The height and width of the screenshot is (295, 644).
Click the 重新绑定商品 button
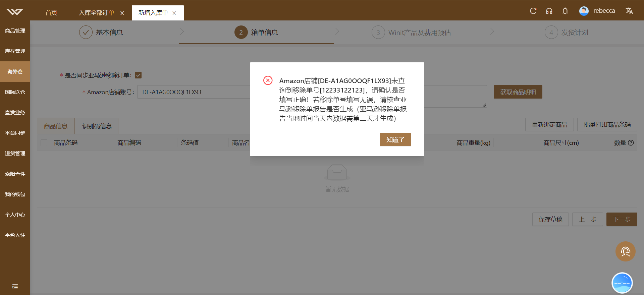549,124
